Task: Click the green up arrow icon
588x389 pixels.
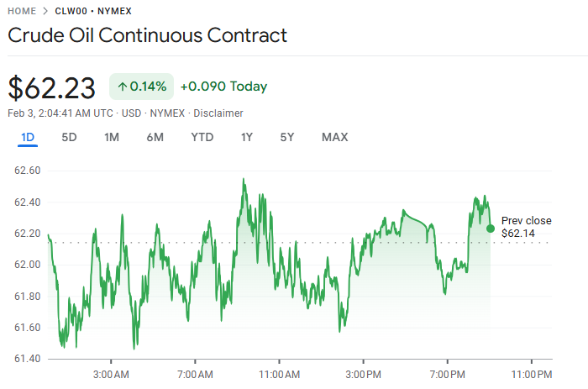Action: pos(122,87)
